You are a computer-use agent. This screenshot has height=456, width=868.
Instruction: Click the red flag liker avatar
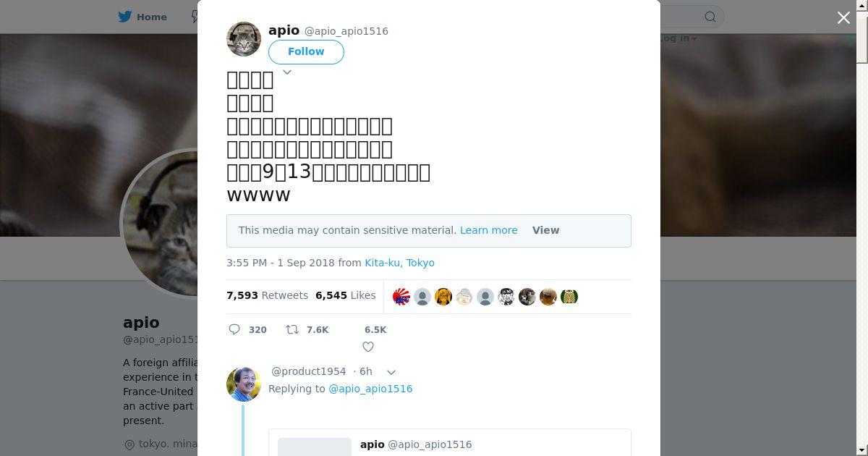pos(401,296)
